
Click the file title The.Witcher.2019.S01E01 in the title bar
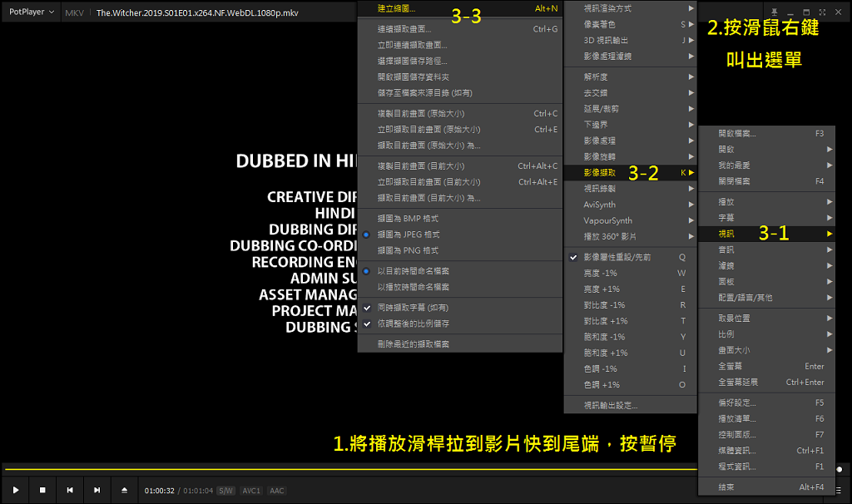197,12
